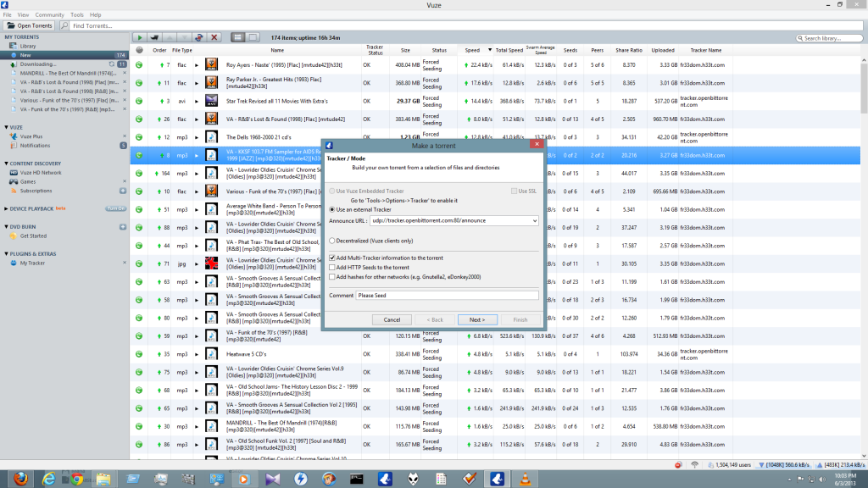Click the move-up arrow toolbar icon
Viewport: 868px width, 488px height.
pos(170,37)
